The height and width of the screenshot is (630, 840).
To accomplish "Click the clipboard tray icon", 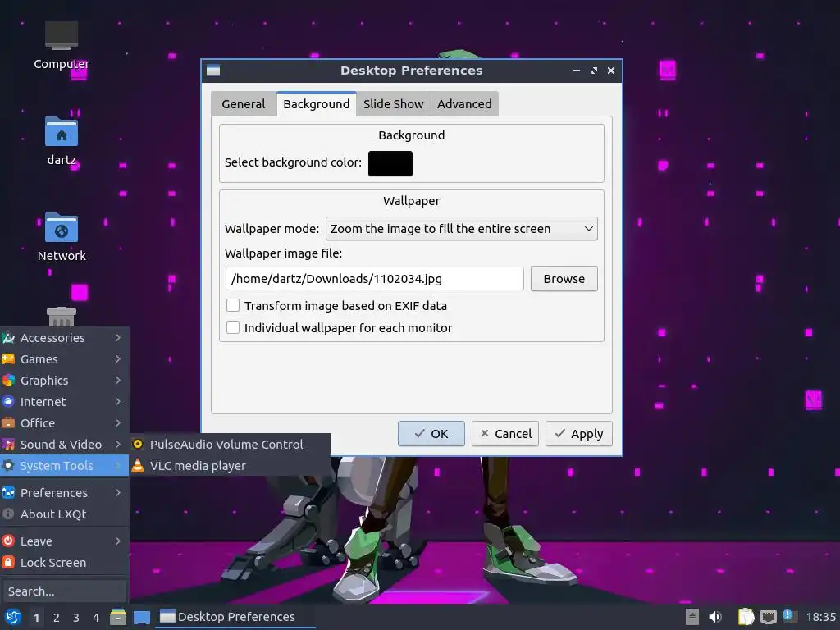I will pyautogui.click(x=746, y=617).
